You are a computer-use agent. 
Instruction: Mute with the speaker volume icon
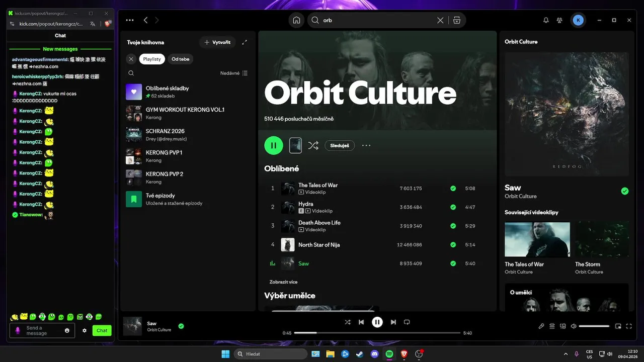pos(574,326)
